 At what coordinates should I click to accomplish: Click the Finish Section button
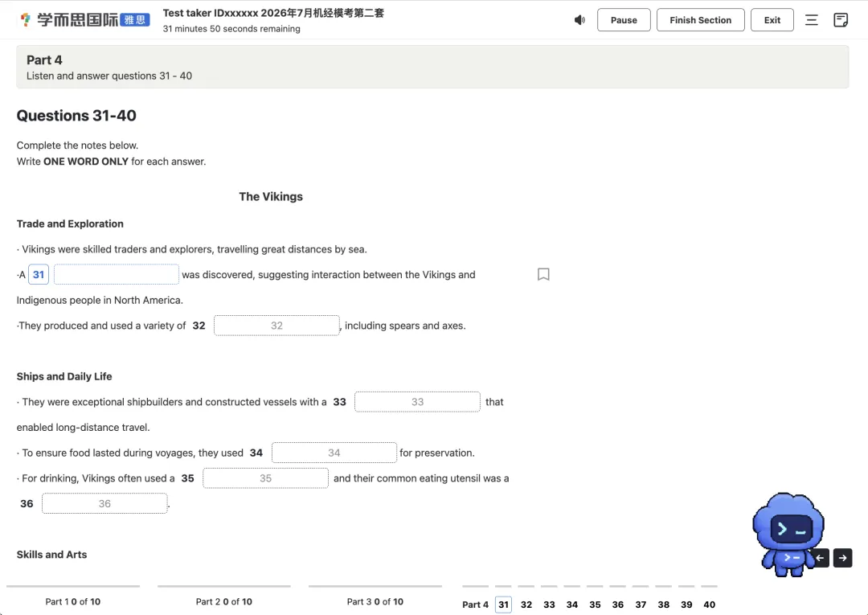(x=700, y=20)
